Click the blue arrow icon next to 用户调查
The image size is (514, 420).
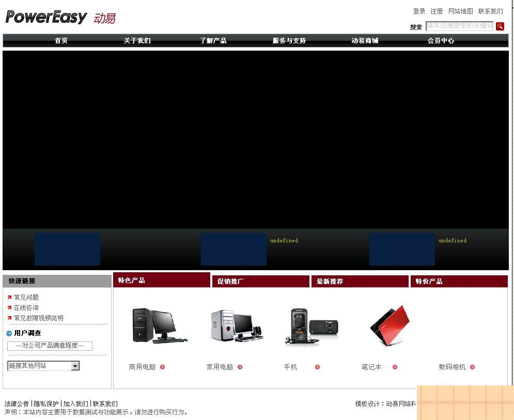9,333
